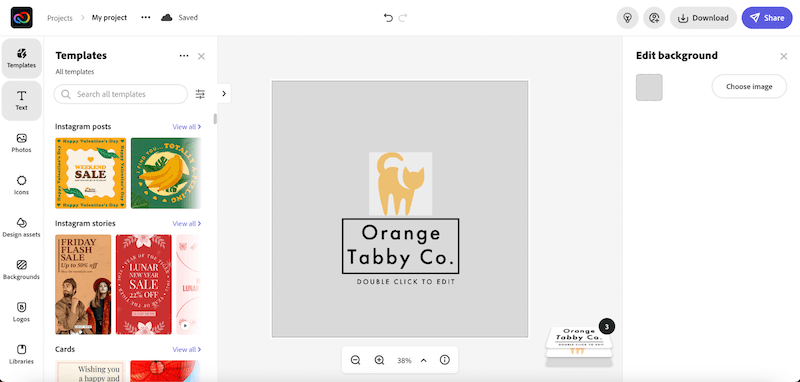This screenshot has width=800, height=382.
Task: Open the Icons panel in sidebar
Action: pyautogui.click(x=21, y=185)
